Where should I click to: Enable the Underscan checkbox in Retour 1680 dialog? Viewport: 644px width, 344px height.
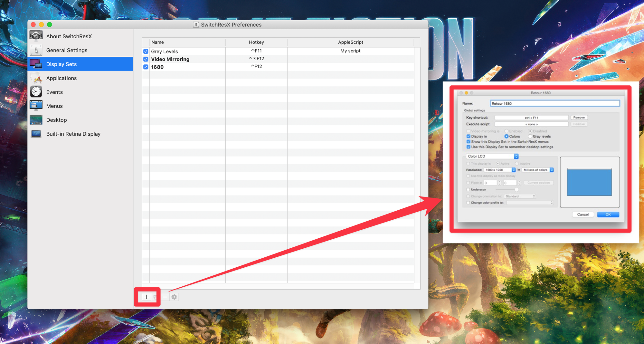click(x=469, y=189)
